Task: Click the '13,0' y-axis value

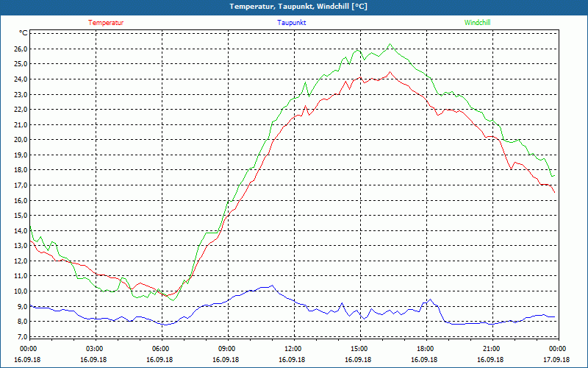Action: pyautogui.click(x=21, y=246)
